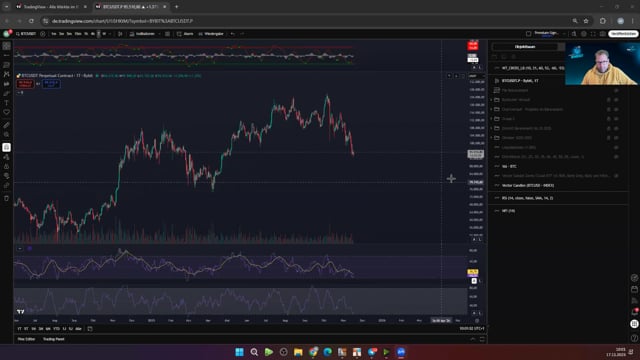
Task: Toggle the magnet mode tool
Action: tap(7, 147)
